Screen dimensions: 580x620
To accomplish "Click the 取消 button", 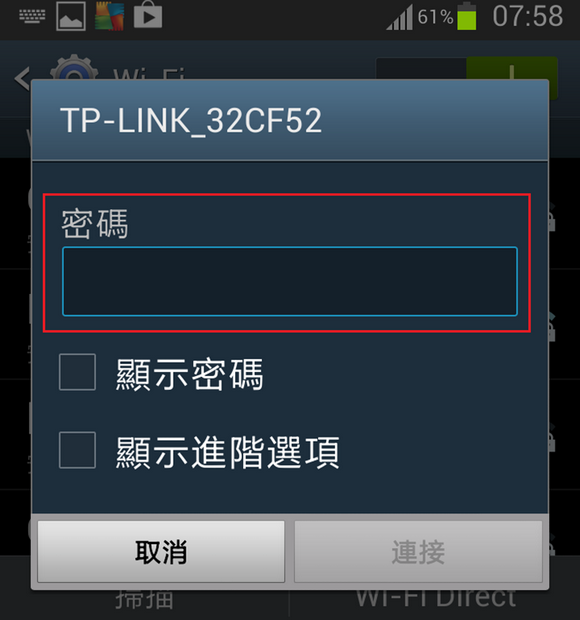I will (161, 551).
